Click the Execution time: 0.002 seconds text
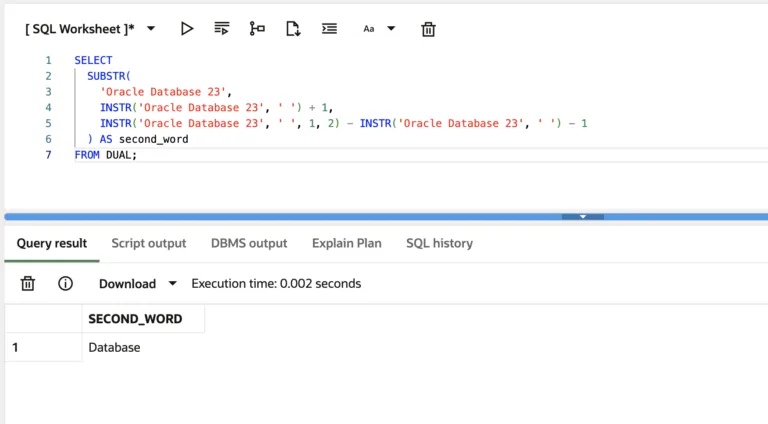Viewport: 768px width, 424px height. [276, 283]
